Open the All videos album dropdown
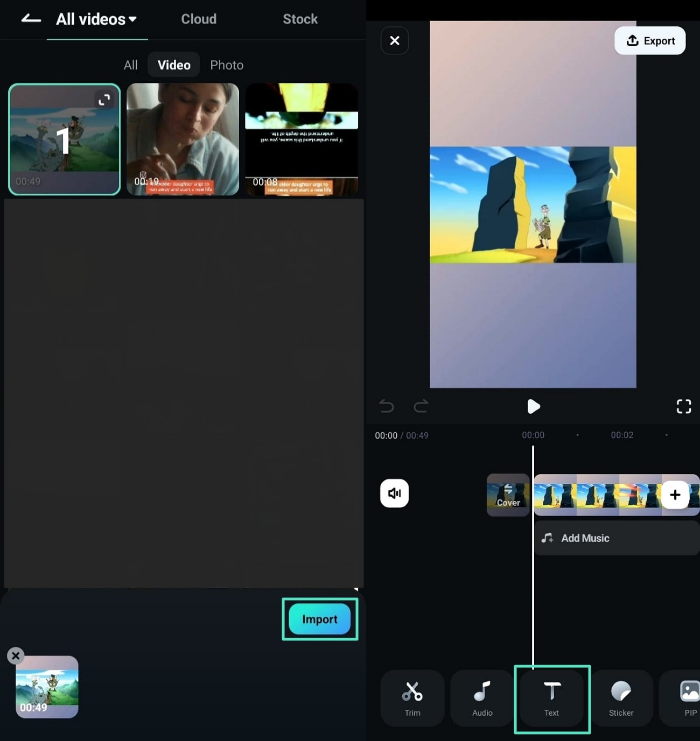This screenshot has width=700, height=741. click(96, 19)
